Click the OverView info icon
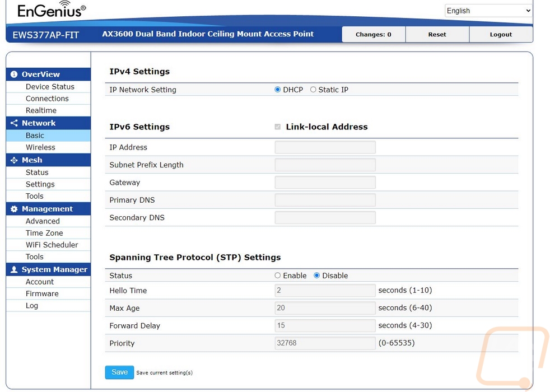 pos(14,74)
